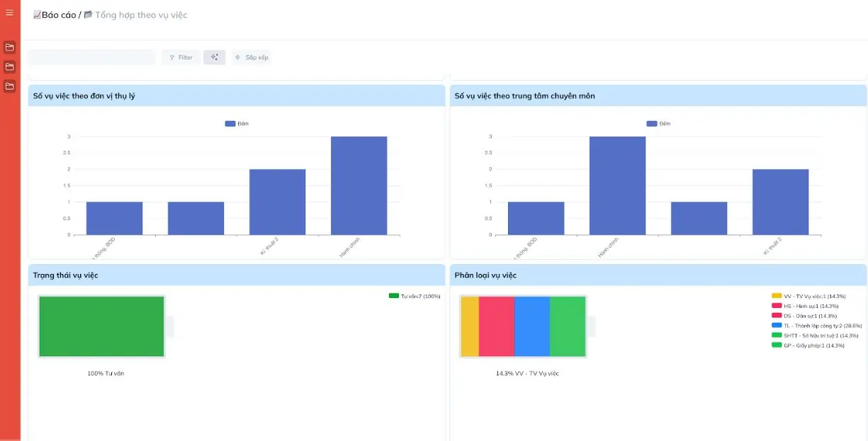Click the yellow VV - TV Vụ việc legend marker
Screen dimensions: 868x441
tap(777, 296)
